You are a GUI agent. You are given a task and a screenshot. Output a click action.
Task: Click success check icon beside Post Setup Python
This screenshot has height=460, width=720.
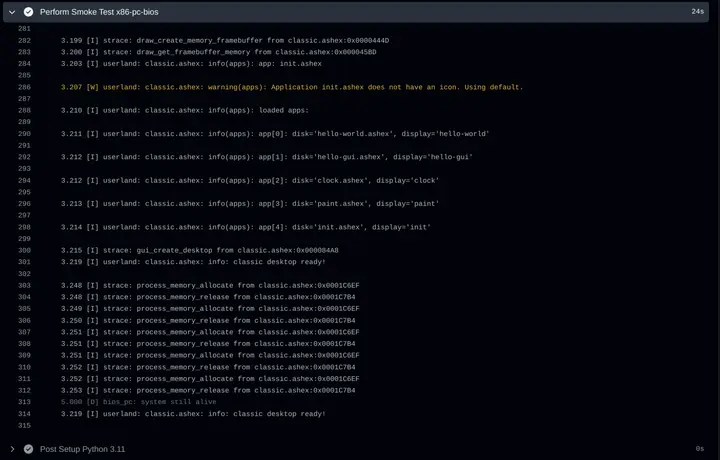pyautogui.click(x=28, y=449)
